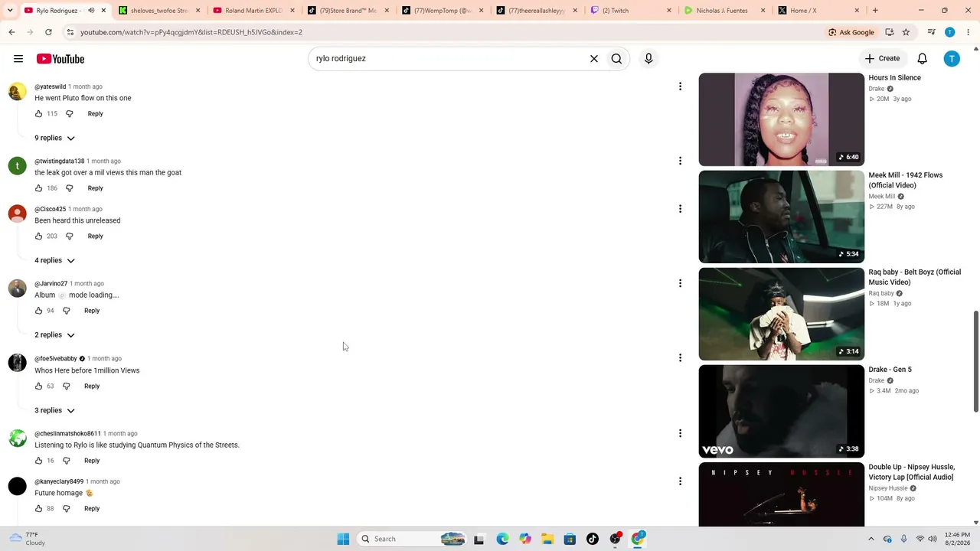Expand the 9 replies thread
Viewport: 980px width, 551px height.
coord(54,138)
